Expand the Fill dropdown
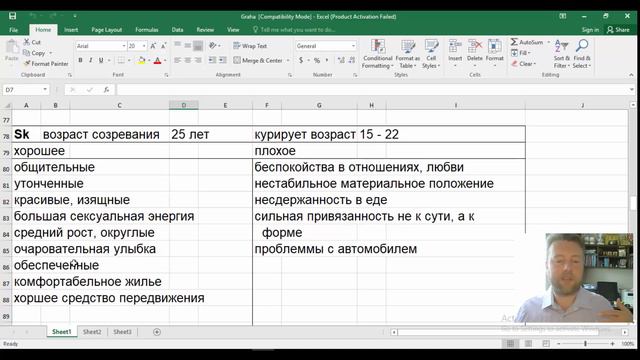This screenshot has width=640, height=360. pos(529,53)
